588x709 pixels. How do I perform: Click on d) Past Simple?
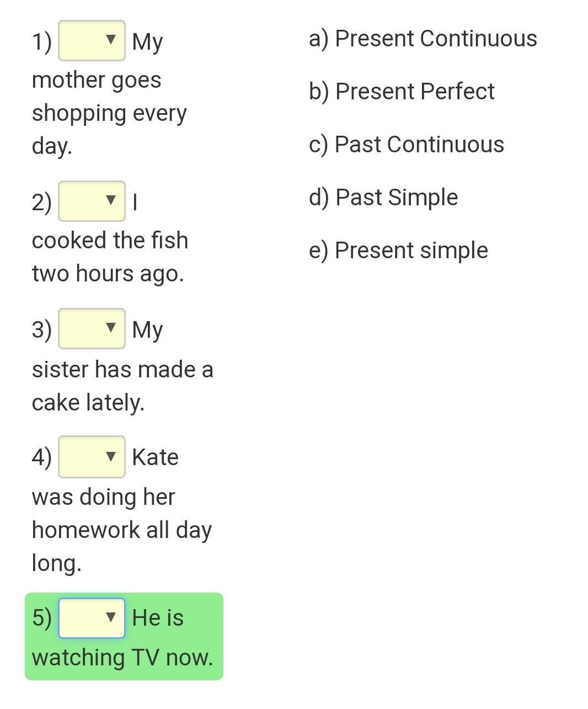click(x=383, y=198)
